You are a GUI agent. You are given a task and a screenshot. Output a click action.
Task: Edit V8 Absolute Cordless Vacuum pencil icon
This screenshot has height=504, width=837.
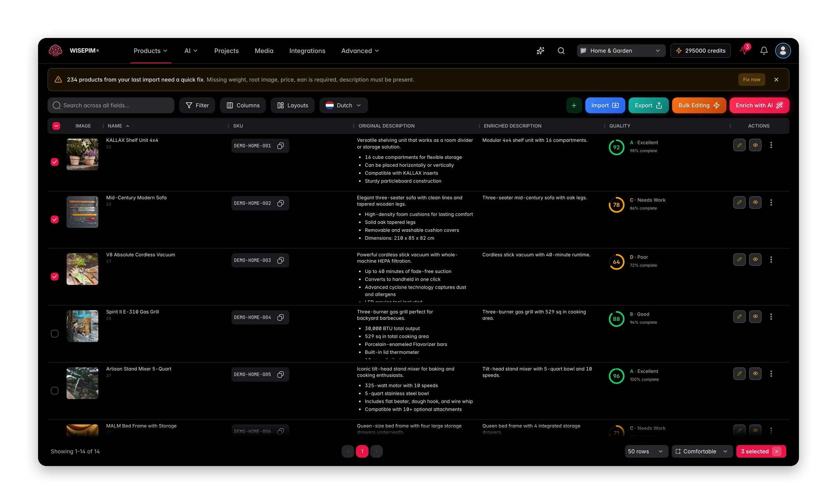click(x=739, y=259)
